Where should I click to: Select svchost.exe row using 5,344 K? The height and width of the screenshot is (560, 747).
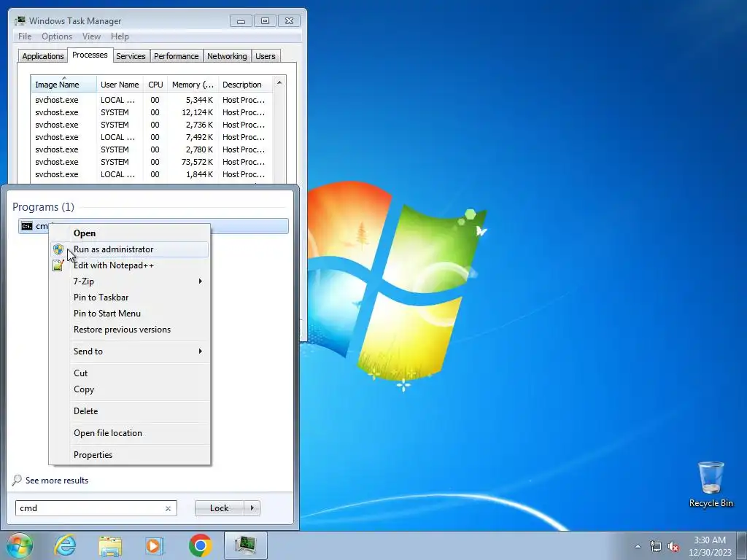coord(152,100)
